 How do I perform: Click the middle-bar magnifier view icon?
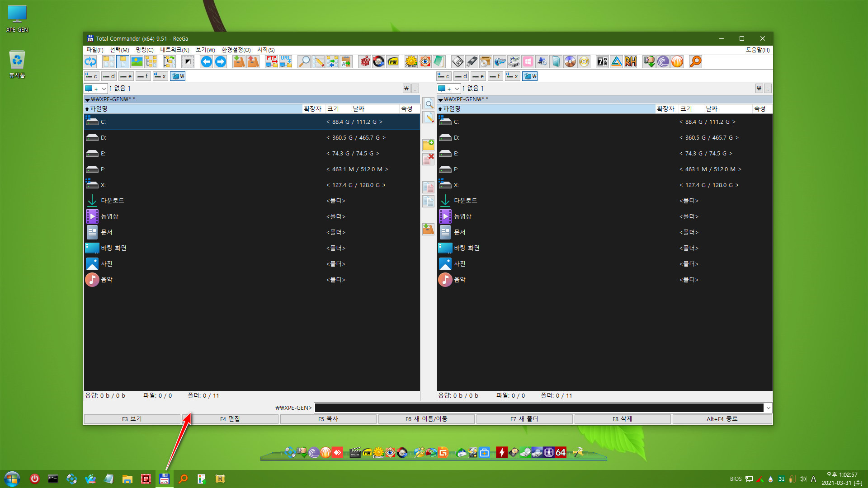[x=428, y=103]
